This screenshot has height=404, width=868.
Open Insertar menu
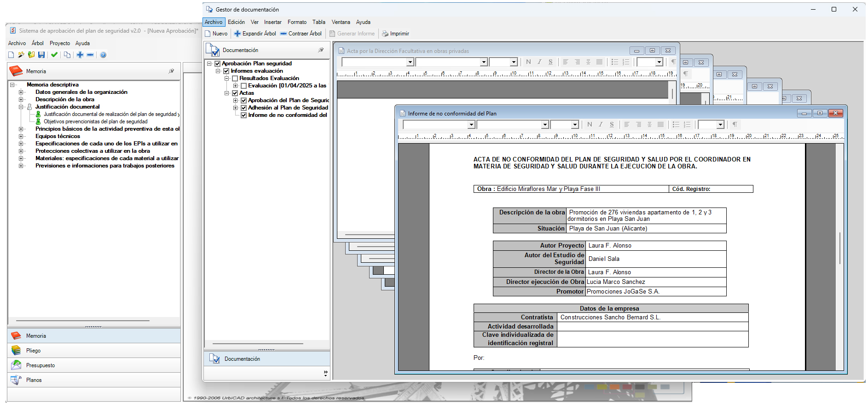[x=272, y=22]
